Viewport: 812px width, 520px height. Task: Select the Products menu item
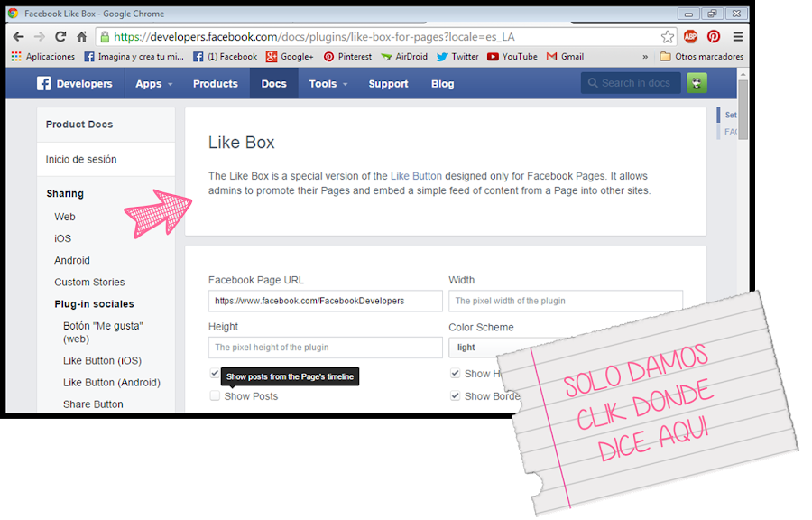[x=216, y=83]
